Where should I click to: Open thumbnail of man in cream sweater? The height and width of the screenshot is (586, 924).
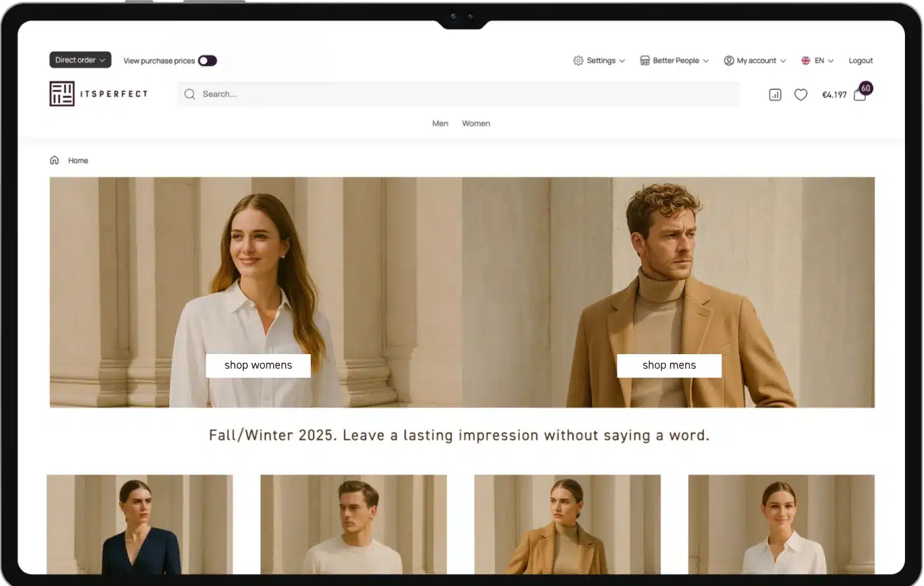(353, 525)
